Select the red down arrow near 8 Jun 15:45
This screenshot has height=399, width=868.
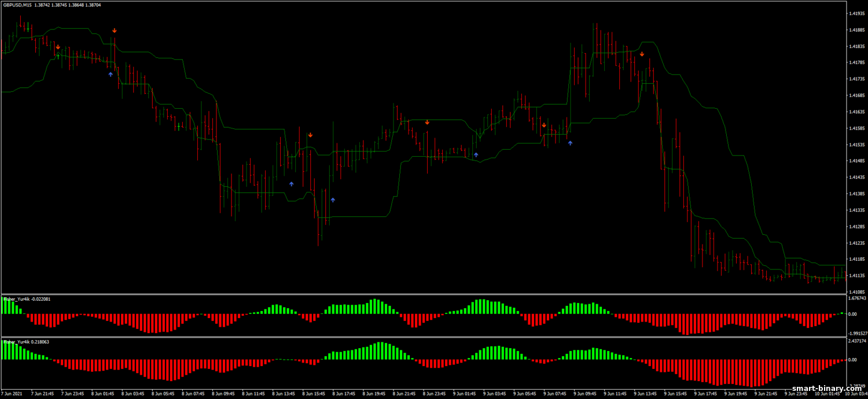[x=310, y=135]
